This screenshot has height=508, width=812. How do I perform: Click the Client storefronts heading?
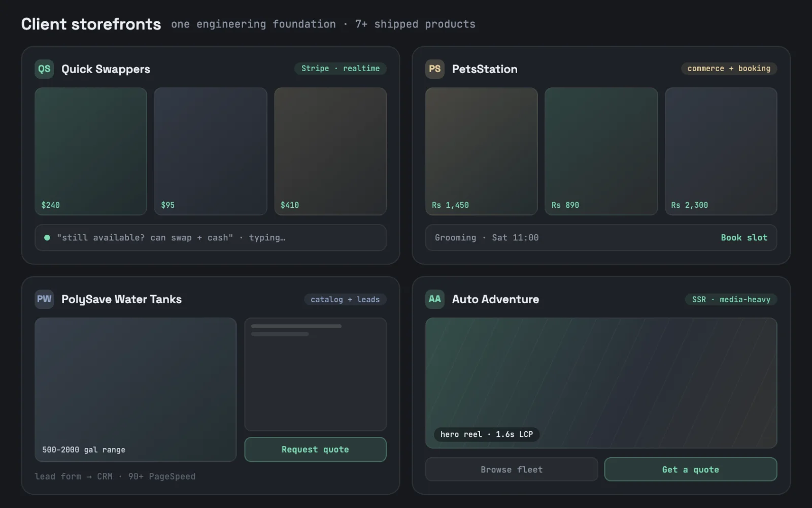[x=91, y=24]
